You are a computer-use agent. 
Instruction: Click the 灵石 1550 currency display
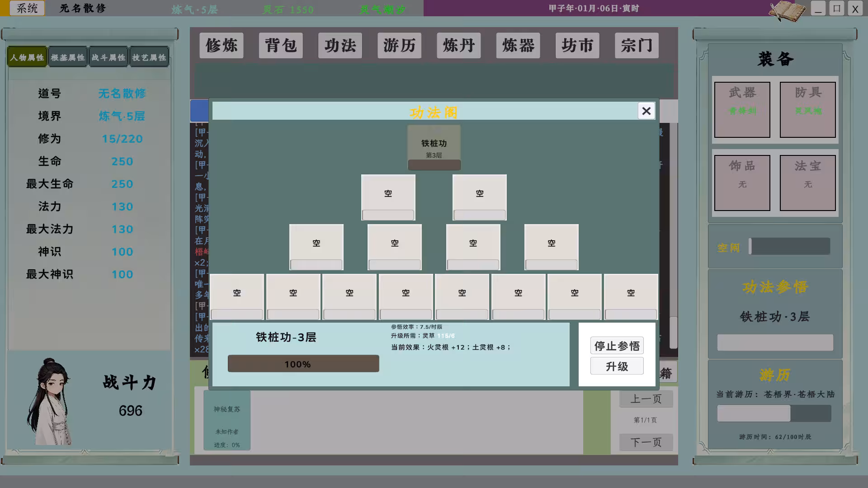288,9
